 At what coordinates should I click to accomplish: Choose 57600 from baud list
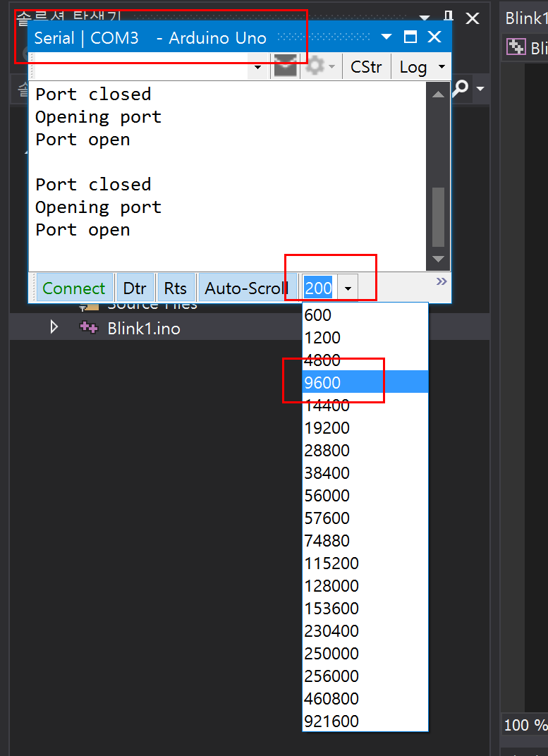365,518
